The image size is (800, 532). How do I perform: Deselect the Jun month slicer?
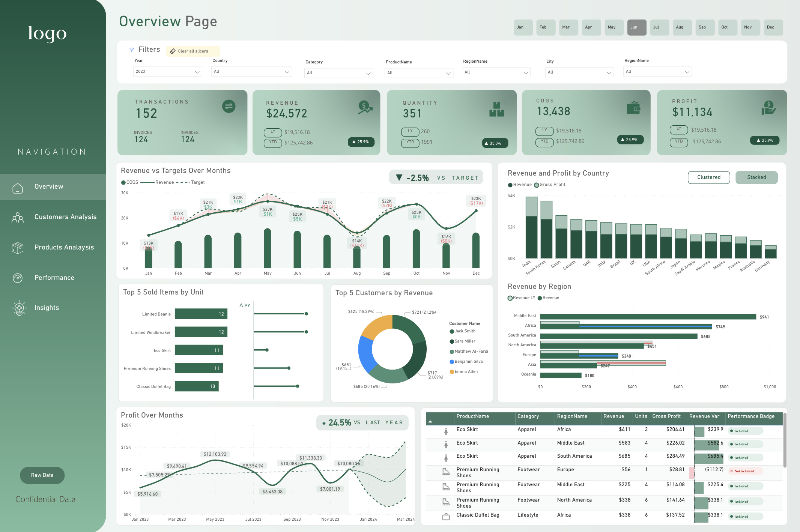pos(637,27)
